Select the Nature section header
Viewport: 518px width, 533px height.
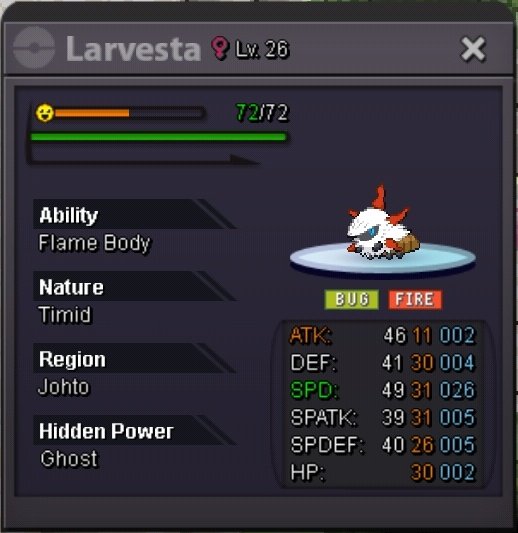pos(134,287)
